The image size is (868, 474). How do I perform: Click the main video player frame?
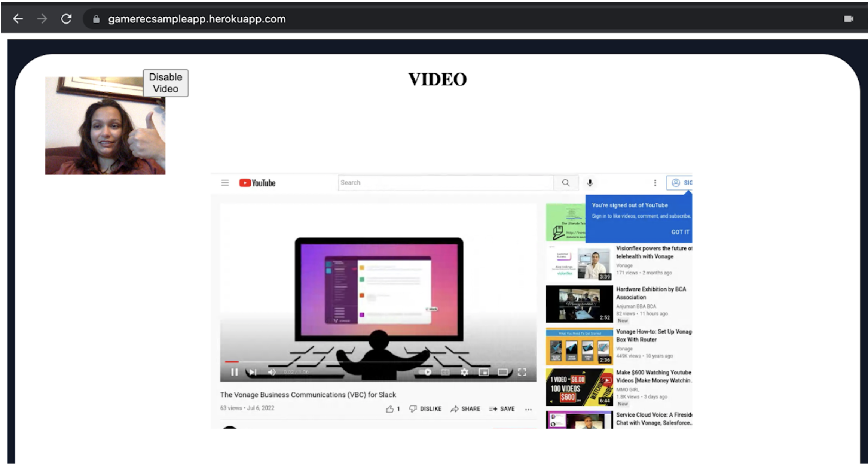pos(378,292)
